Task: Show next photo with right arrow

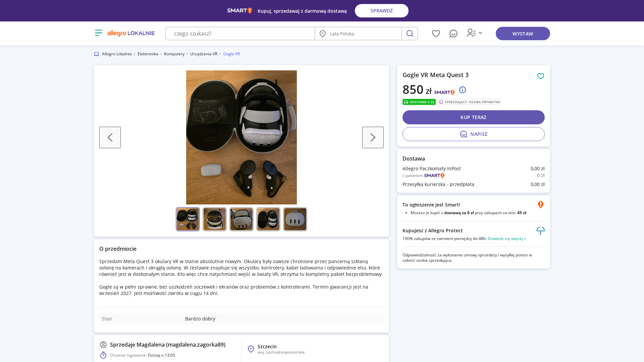Action: pyautogui.click(x=373, y=137)
